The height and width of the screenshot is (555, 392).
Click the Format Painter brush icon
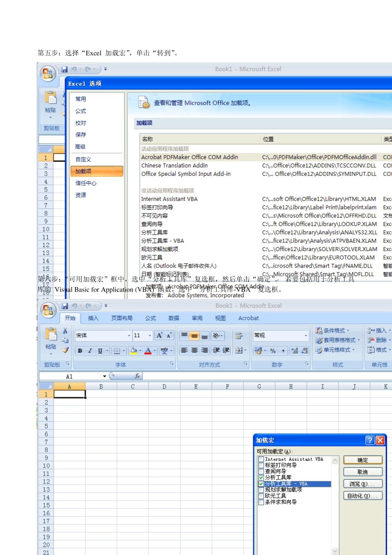tap(65, 350)
